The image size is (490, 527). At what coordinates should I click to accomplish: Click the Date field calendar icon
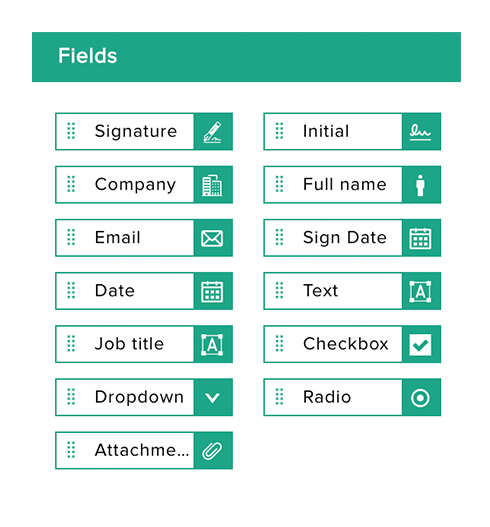pyautogui.click(x=212, y=291)
